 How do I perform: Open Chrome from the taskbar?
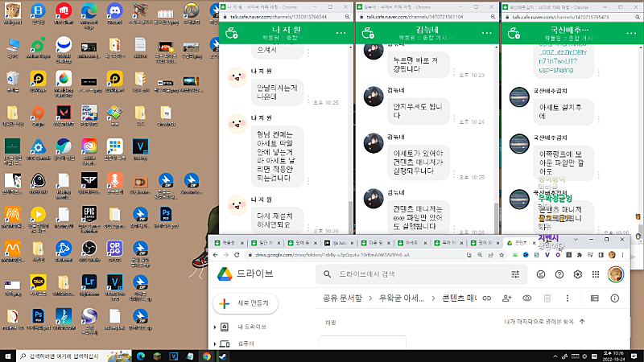click(x=207, y=356)
